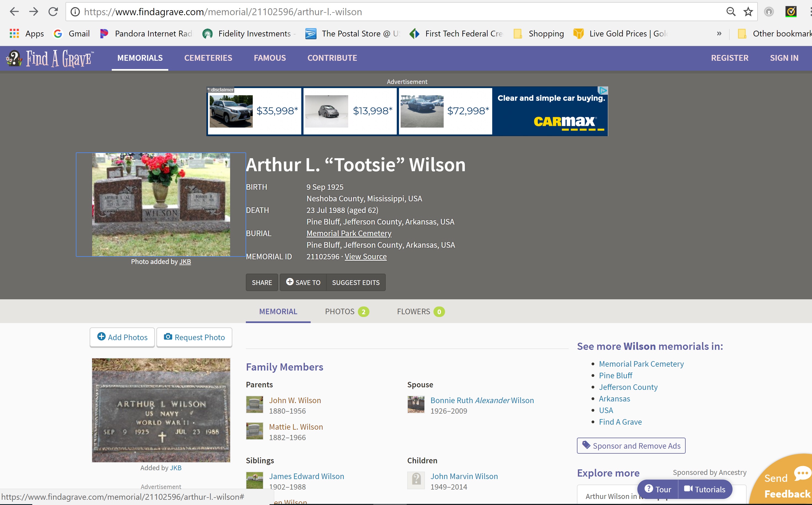Screen dimensions: 812x505
Task: Click Arkansas in sidebar list
Action: (x=614, y=399)
